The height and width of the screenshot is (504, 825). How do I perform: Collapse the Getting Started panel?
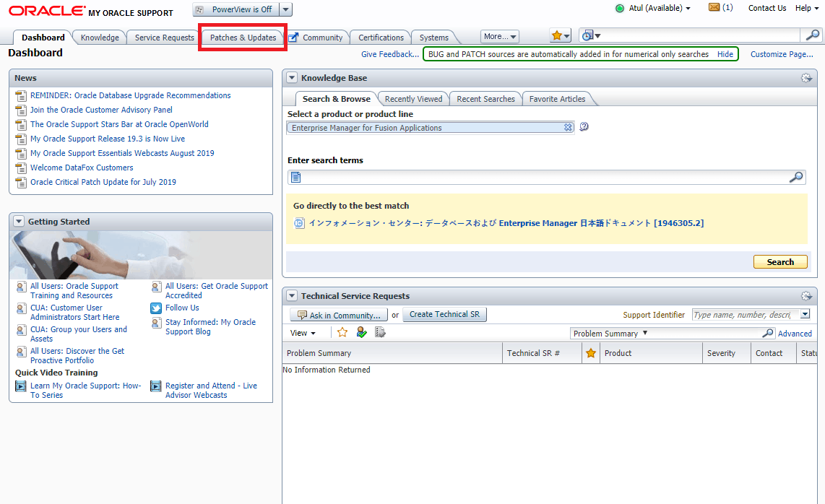coord(19,222)
